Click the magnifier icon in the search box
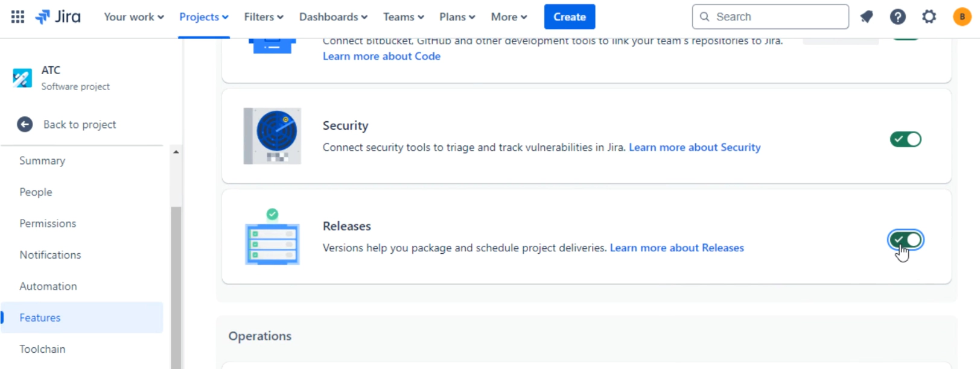The image size is (980, 369). tap(704, 17)
